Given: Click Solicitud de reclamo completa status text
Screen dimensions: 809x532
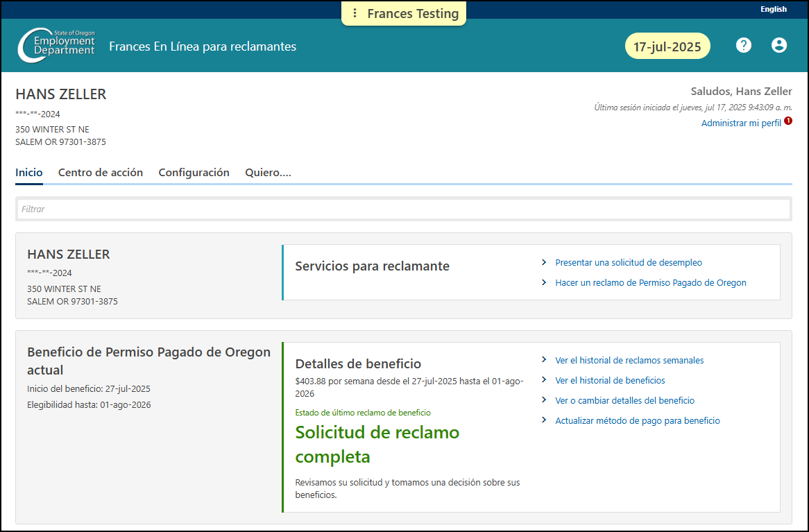Looking at the screenshot, I should point(377,445).
